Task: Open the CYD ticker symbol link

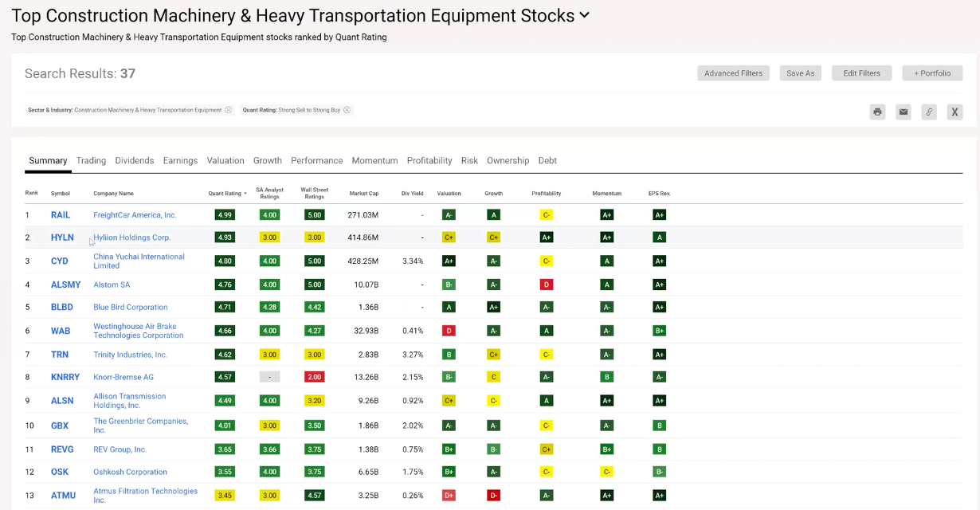Action: 60,261
